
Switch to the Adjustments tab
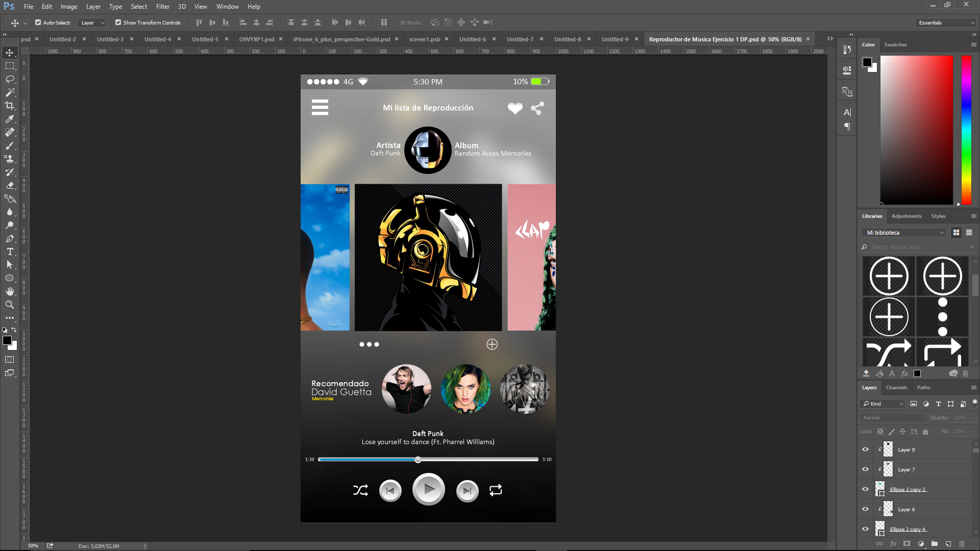[x=906, y=216]
